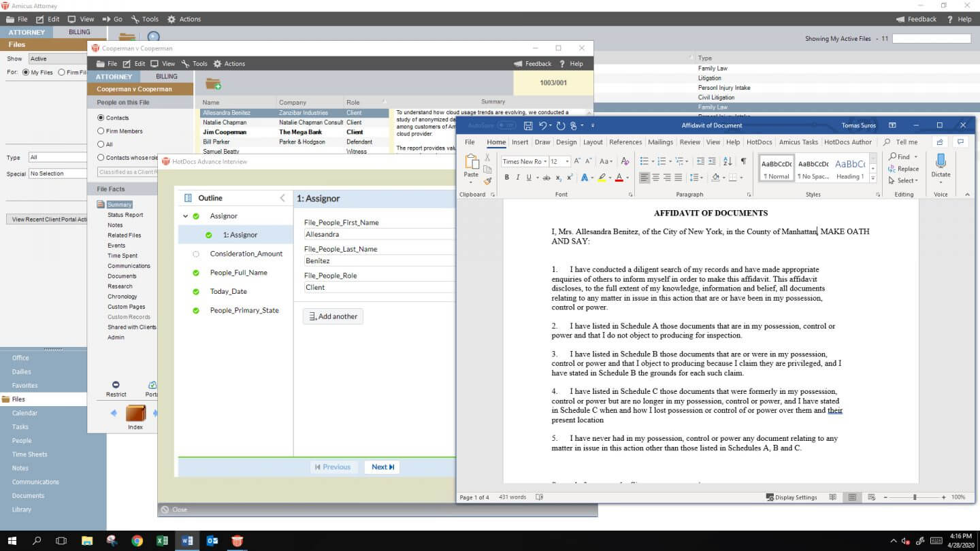
Task: Click the new file folder icon in Cooperman window
Action: click(x=214, y=84)
